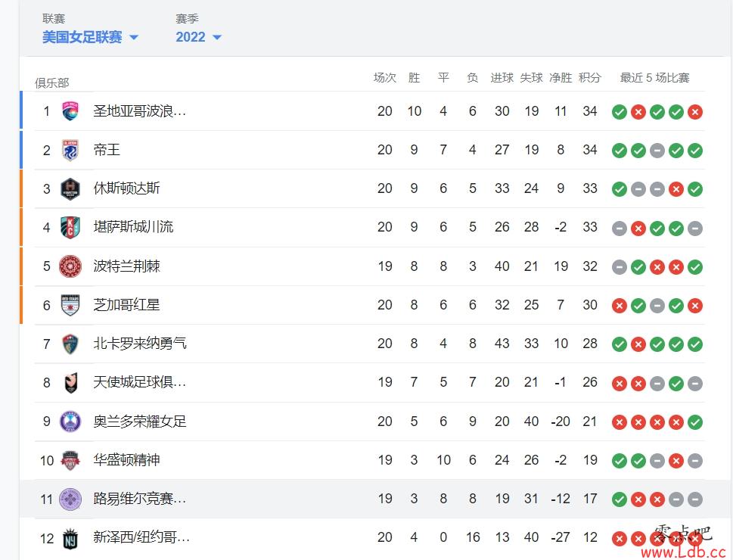
Task: Open the 2022 season dropdown
Action: tap(198, 37)
